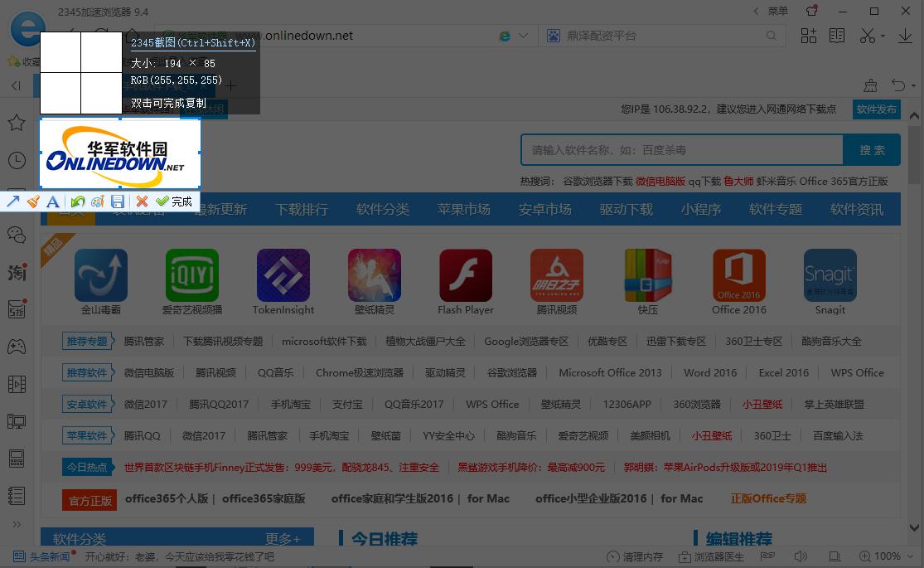
Task: Select the arrow annotation tool
Action: click(14, 201)
